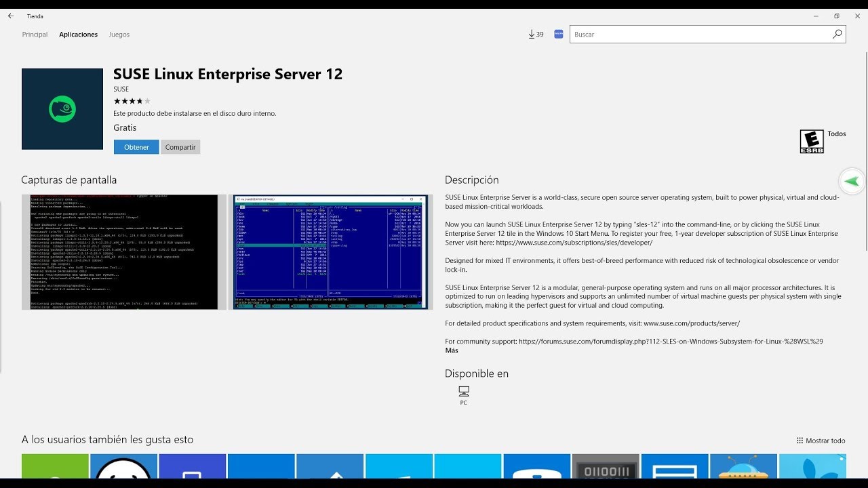Open the Juegos tab

point(119,35)
